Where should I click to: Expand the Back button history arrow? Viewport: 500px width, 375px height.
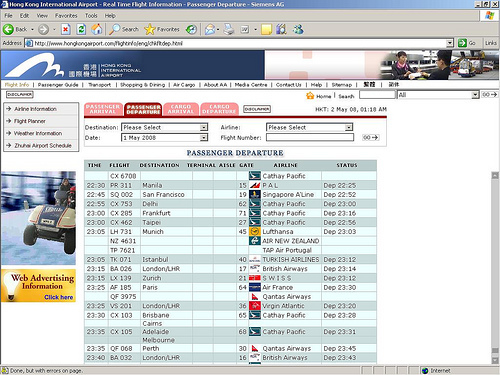33,30
